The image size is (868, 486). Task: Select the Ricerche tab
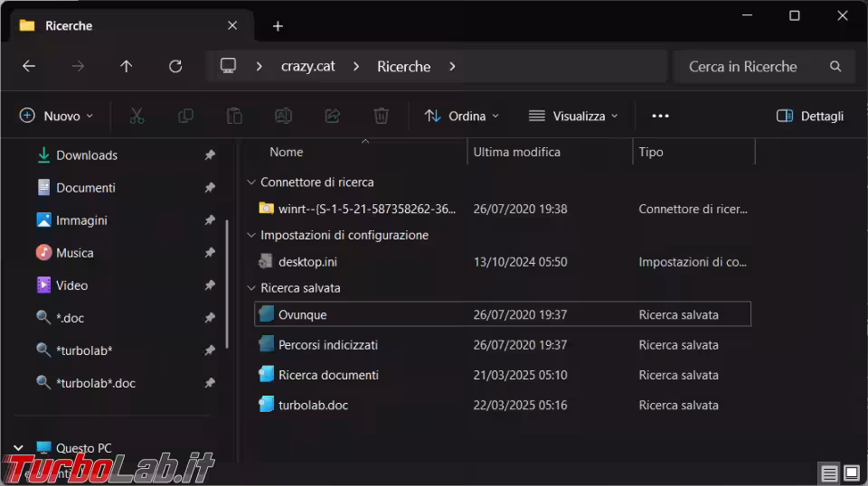coord(130,26)
